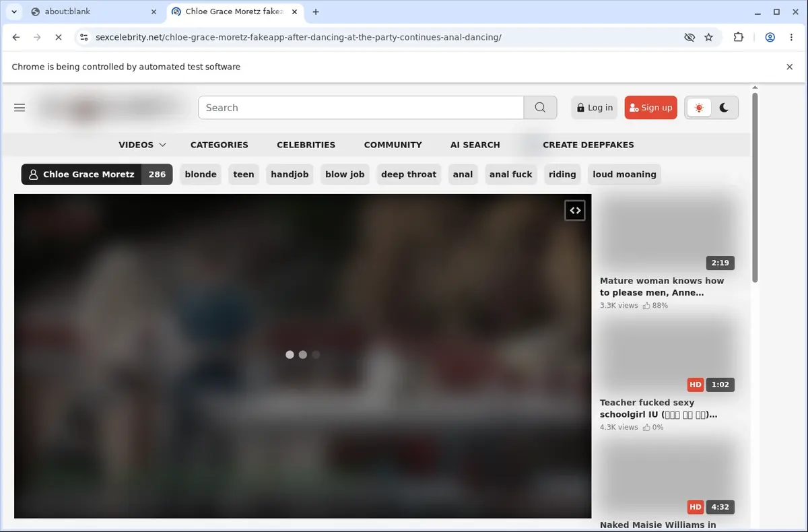Image resolution: width=808 pixels, height=532 pixels.
Task: Stop the page from loading
Action: 59,37
